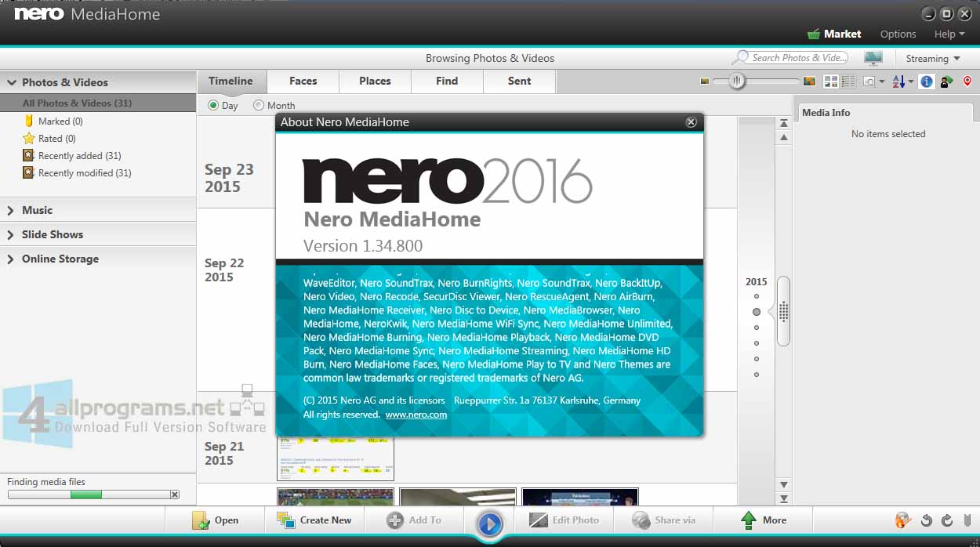
Task: Open the sort order dropdown arrow
Action: (910, 82)
